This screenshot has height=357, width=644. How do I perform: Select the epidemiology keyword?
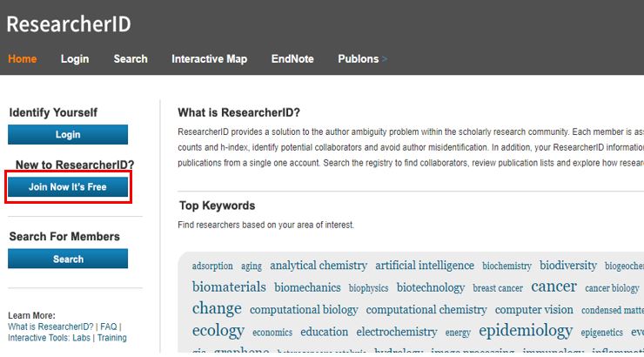click(x=526, y=331)
